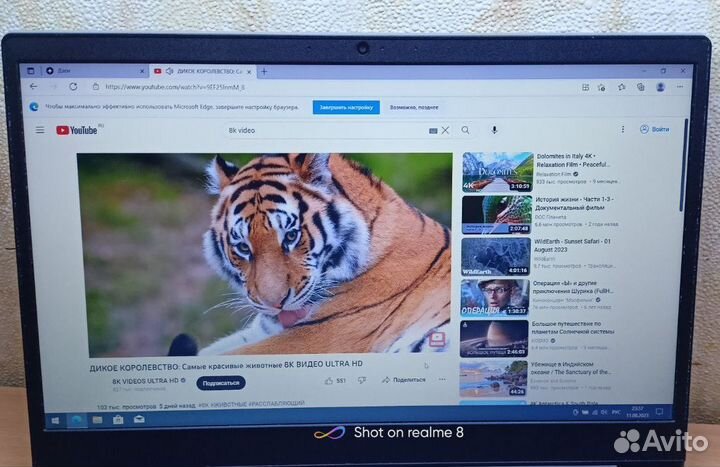720x467 pixels.
Task: Like the video with thumbs-up icon
Action: (x=331, y=380)
